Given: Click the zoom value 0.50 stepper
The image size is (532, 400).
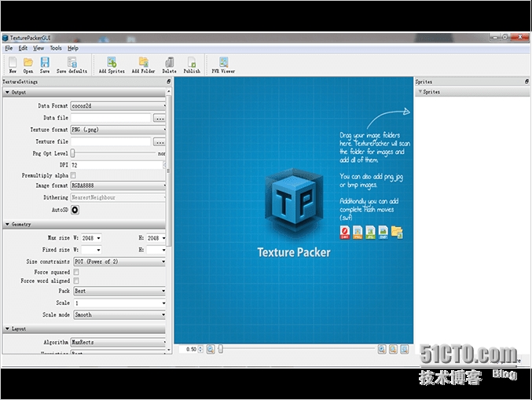Looking at the screenshot, I should [x=200, y=349].
